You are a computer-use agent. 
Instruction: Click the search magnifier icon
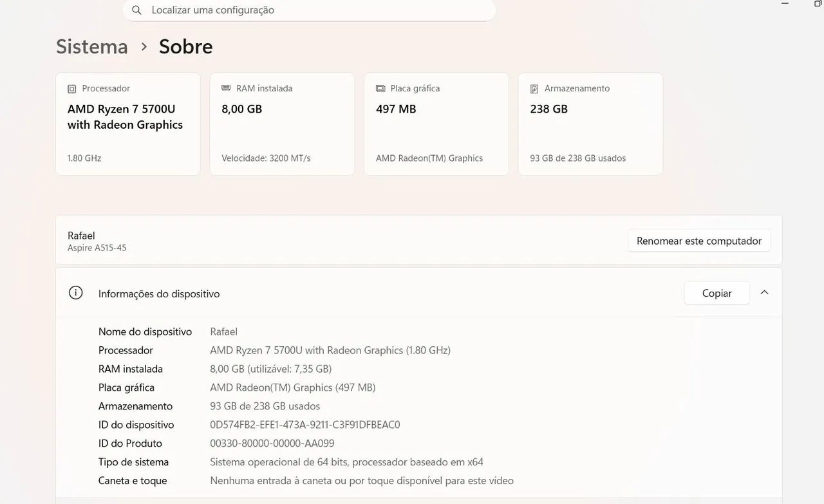(x=136, y=10)
